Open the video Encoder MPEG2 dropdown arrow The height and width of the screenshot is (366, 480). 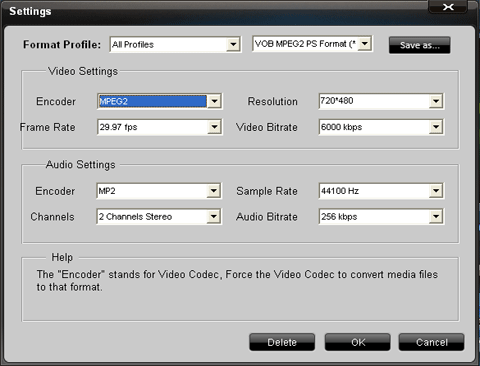point(214,101)
